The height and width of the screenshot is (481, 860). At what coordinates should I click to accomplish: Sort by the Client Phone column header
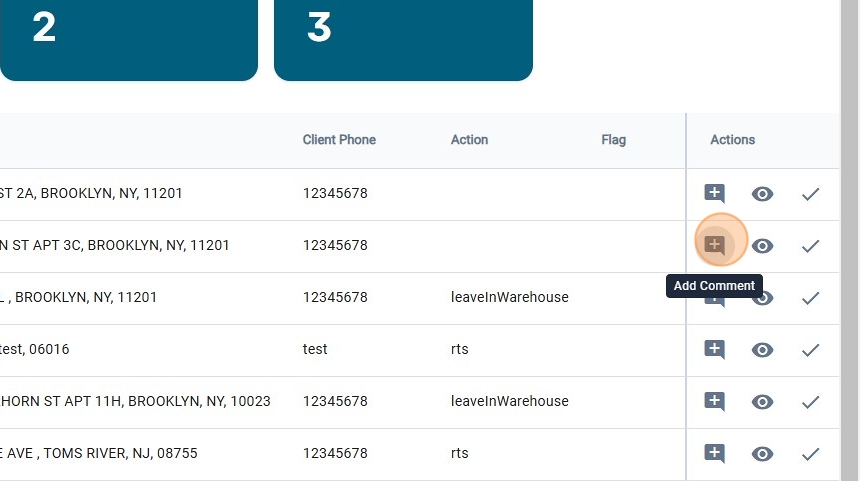coord(339,140)
